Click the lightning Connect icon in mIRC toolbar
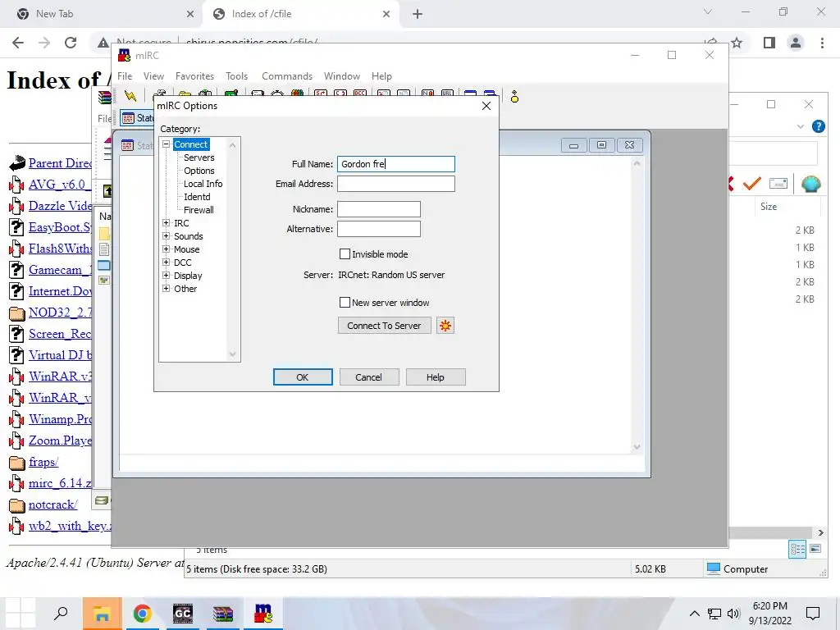The height and width of the screenshot is (630, 840). pos(130,96)
